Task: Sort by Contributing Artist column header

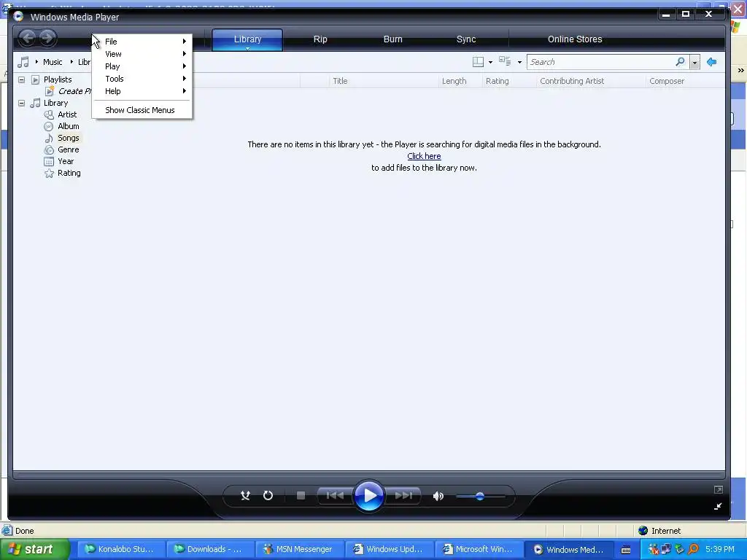Action: [x=572, y=81]
